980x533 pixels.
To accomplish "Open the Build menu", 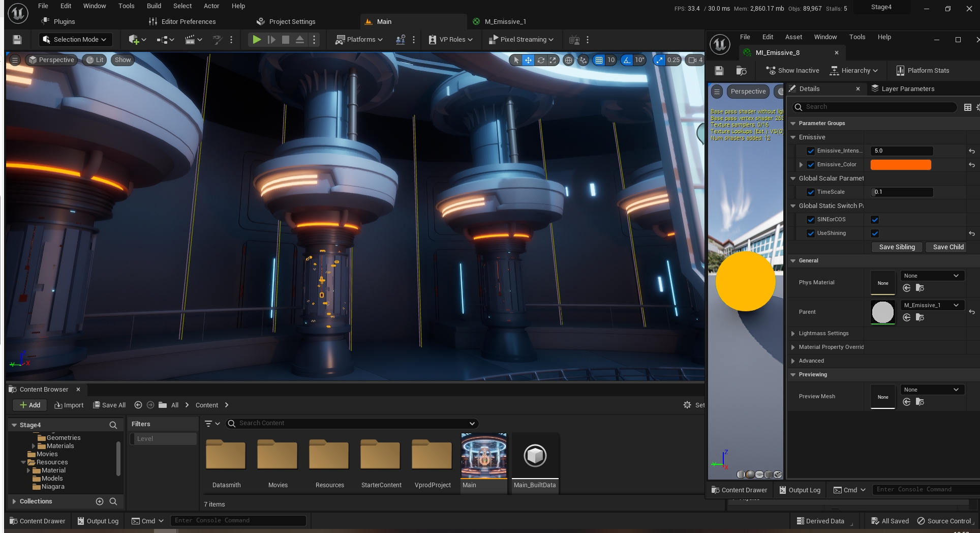I will 154,6.
